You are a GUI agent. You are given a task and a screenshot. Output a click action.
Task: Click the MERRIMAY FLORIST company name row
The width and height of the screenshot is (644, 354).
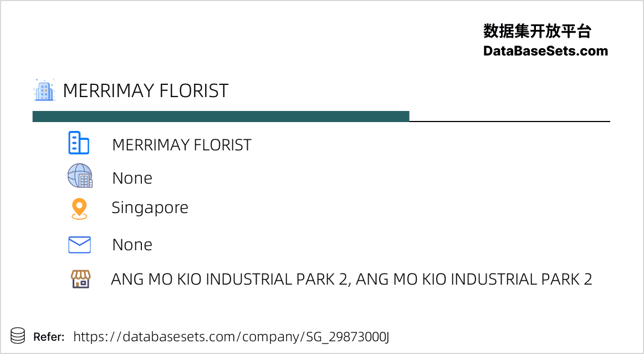coord(182,145)
